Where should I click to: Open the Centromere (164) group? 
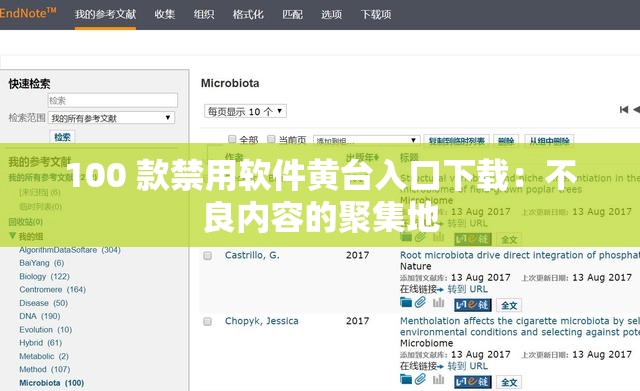point(53,289)
